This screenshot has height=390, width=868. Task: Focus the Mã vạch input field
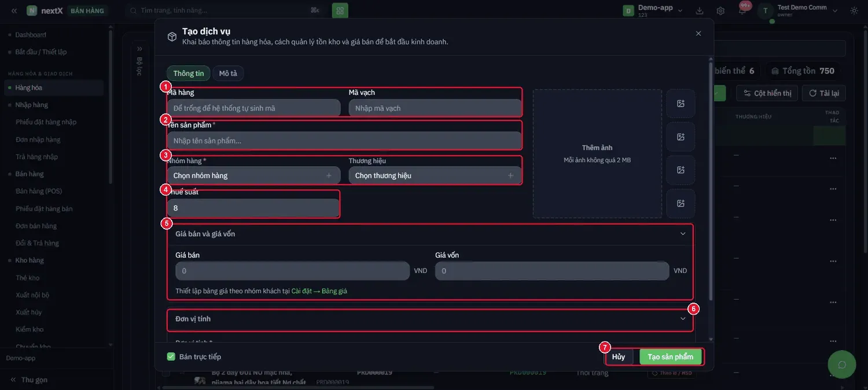click(x=435, y=108)
